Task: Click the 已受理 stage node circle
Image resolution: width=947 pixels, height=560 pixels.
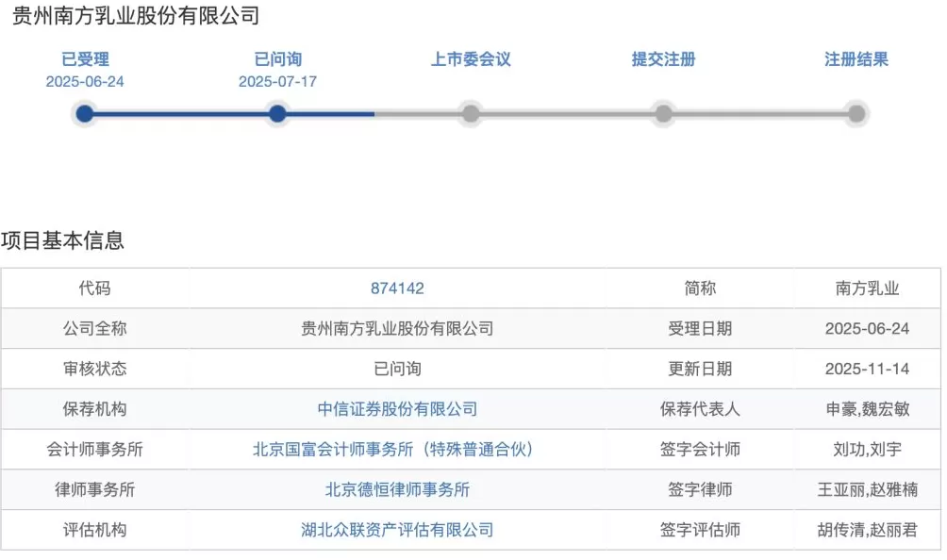Action: (x=86, y=113)
